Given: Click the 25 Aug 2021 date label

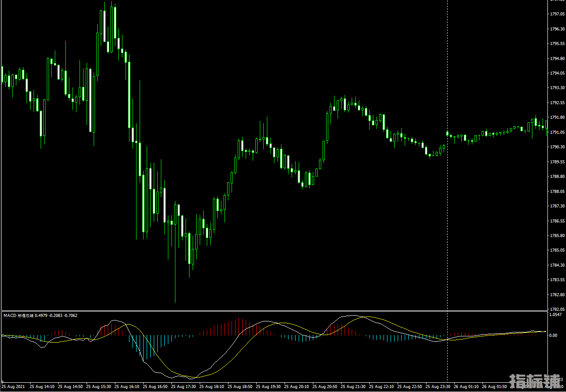Looking at the screenshot, I should coord(13,387).
